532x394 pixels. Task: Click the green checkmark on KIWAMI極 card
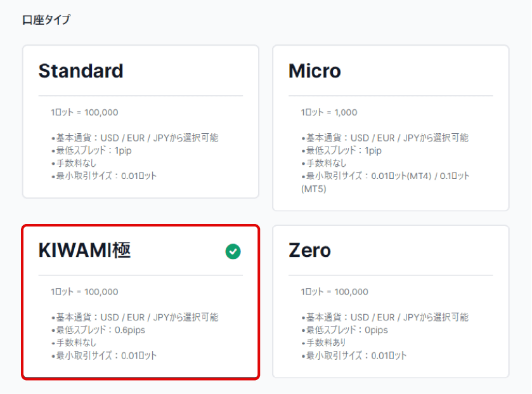click(233, 252)
